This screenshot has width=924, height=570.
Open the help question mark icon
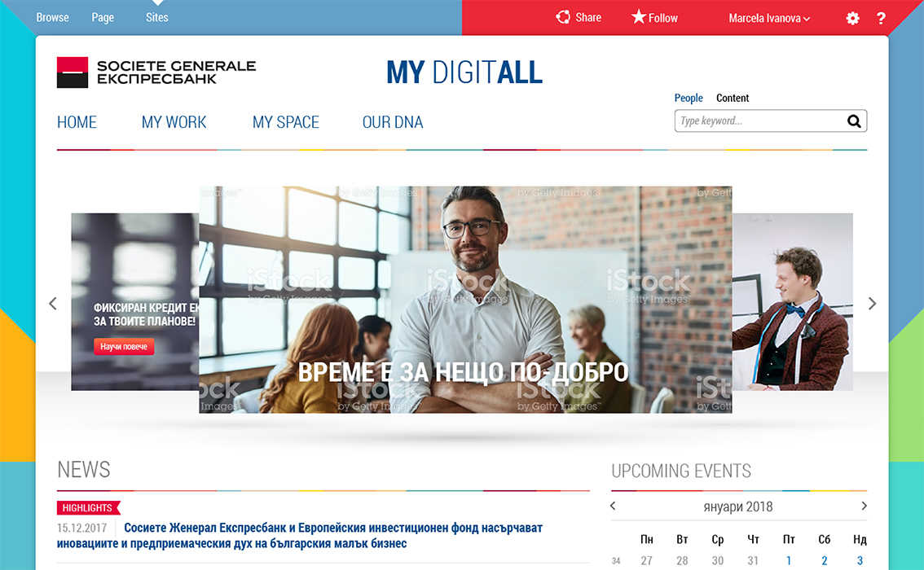point(881,18)
